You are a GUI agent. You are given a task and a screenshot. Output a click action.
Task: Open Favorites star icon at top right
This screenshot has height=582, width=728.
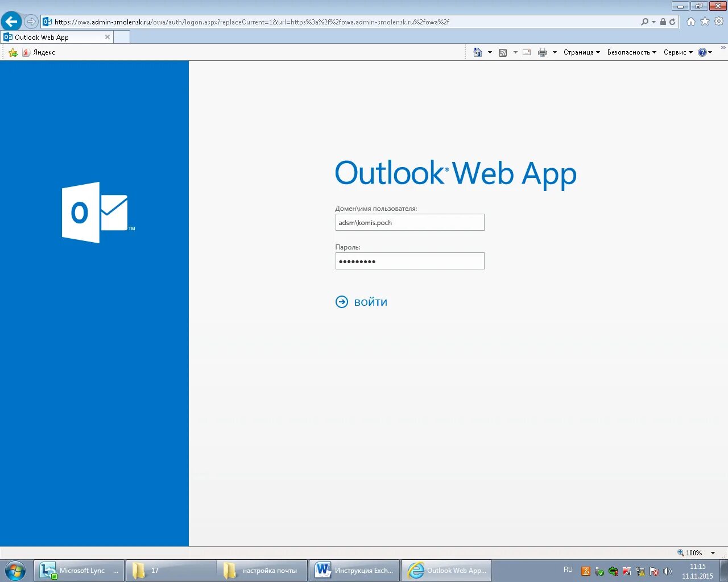coord(705,22)
